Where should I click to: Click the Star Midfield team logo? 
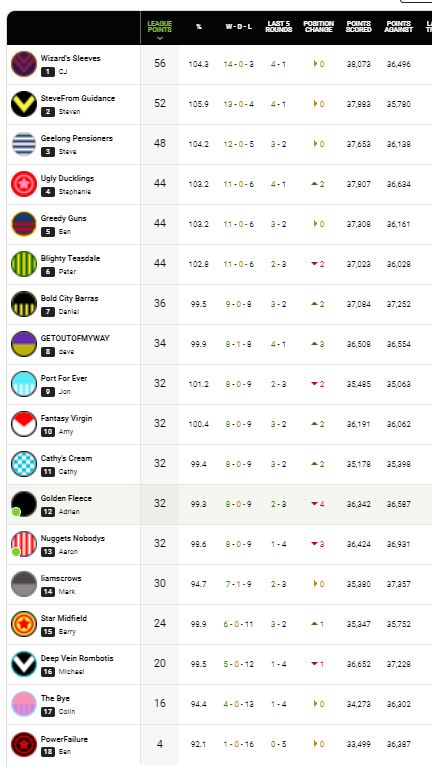pyautogui.click(x=24, y=624)
